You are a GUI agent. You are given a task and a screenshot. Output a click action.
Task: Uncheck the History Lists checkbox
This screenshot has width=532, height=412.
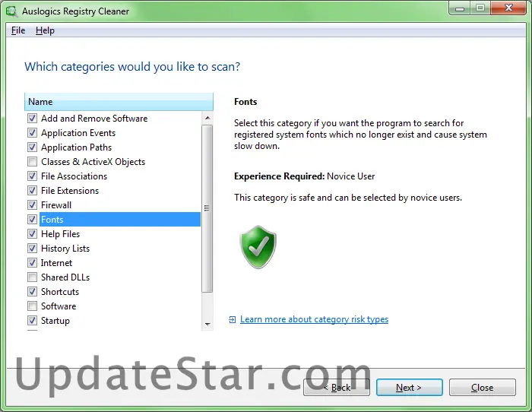(x=32, y=249)
